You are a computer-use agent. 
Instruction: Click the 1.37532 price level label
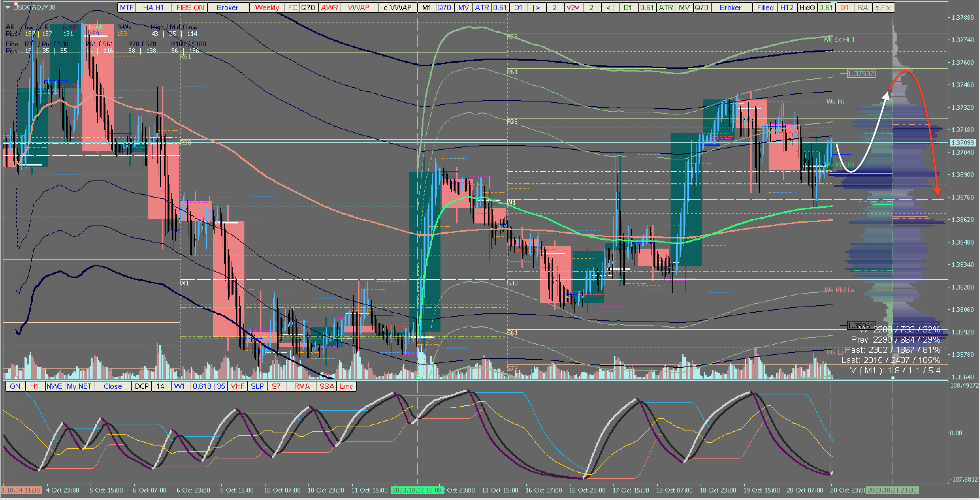861,74
